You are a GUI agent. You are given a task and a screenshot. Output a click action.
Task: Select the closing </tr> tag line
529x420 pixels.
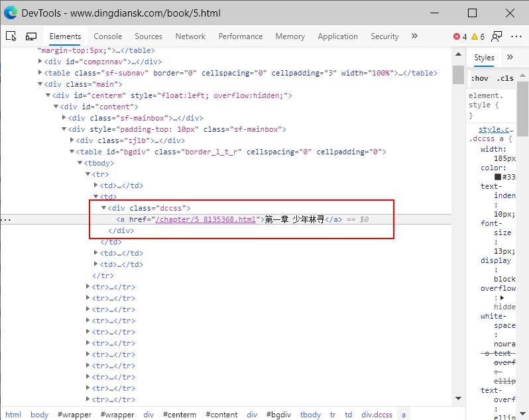coord(103,276)
